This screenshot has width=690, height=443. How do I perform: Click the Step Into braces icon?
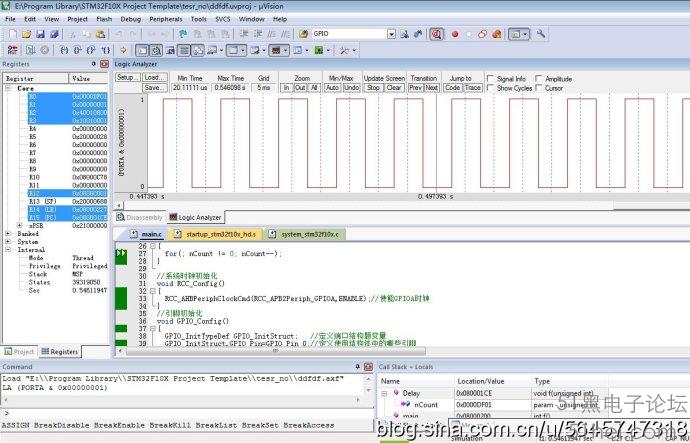tap(64, 50)
